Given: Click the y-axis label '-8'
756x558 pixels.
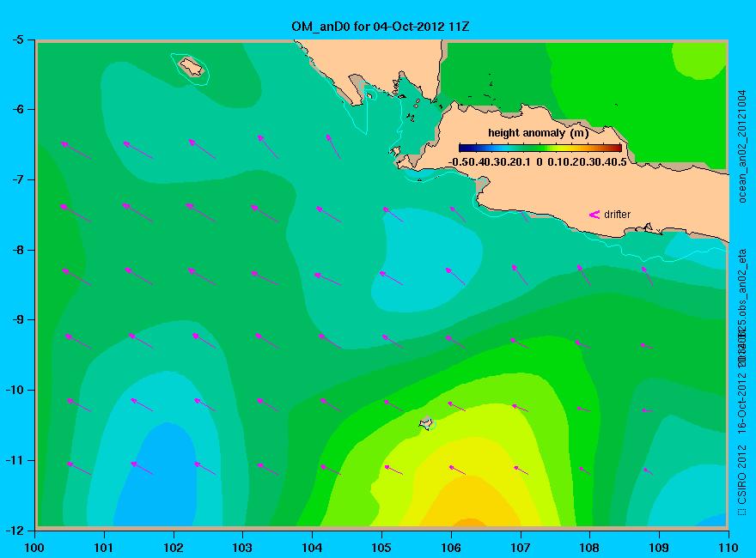Looking at the screenshot, I should [x=17, y=250].
